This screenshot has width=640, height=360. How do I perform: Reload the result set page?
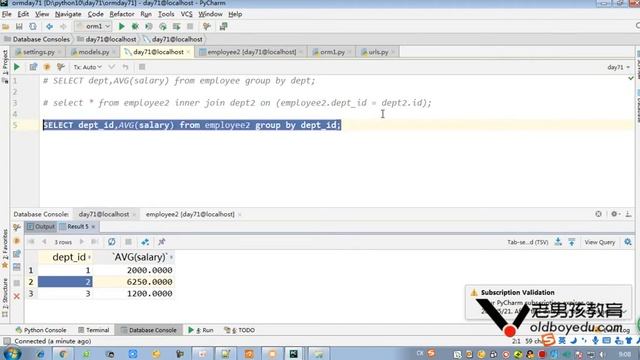pos(111,242)
